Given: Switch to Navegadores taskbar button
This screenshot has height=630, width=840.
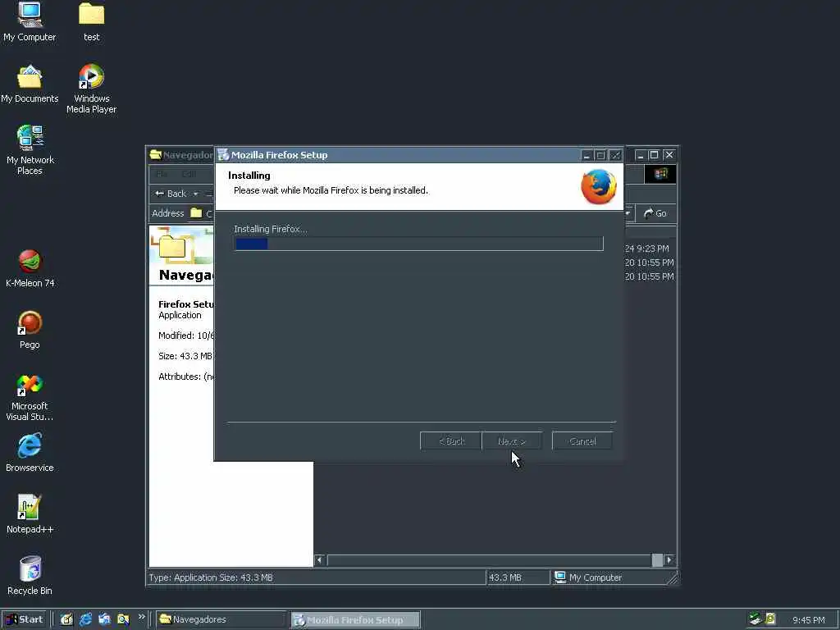Looking at the screenshot, I should pyautogui.click(x=221, y=619).
